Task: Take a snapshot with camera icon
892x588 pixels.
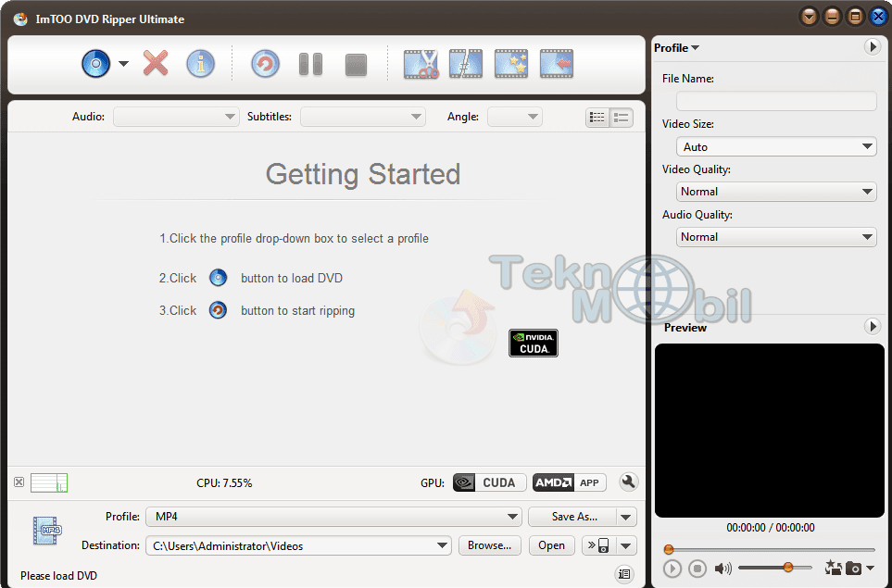Action: coord(853,569)
